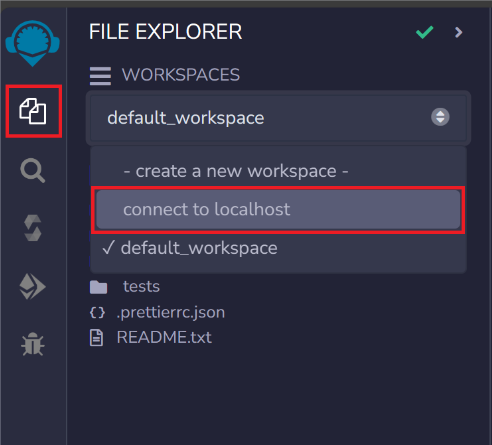Viewport: 492px width, 445px height.
Task: Click the Remix logo home icon
Action: [32, 43]
